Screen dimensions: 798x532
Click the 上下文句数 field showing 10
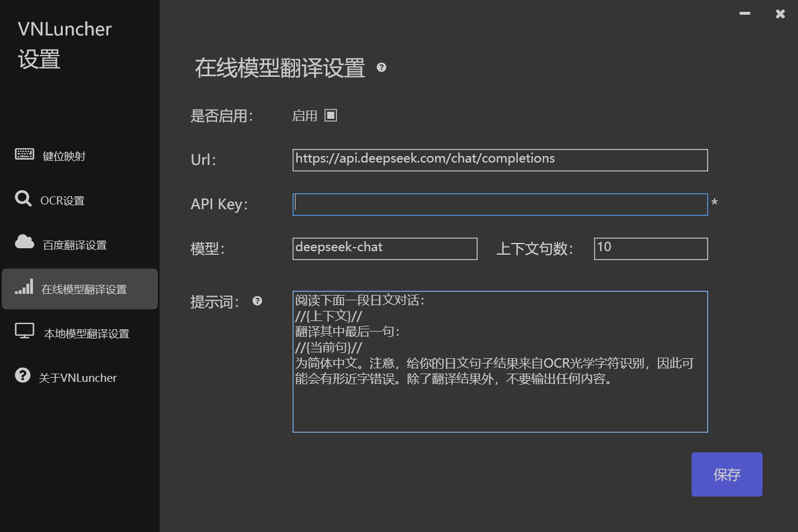(x=651, y=249)
